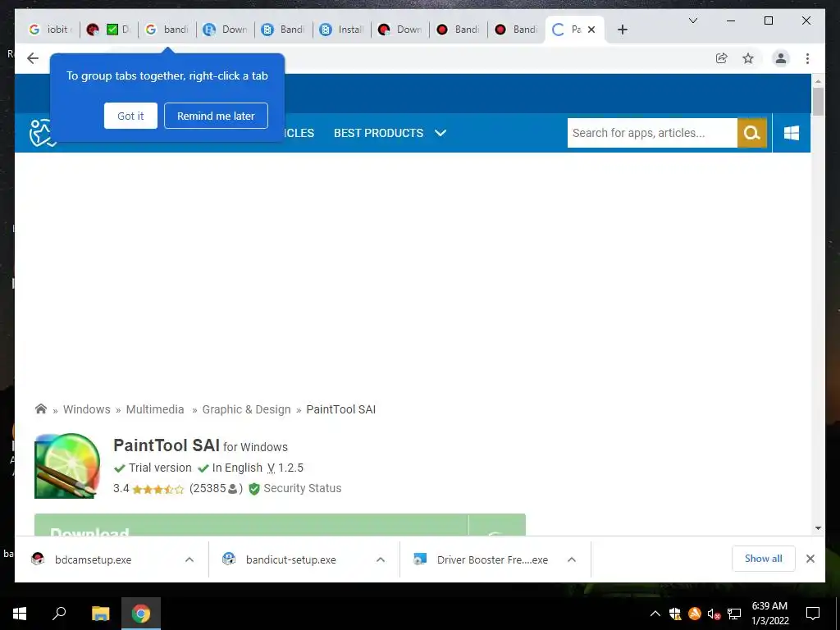Image resolution: width=840 pixels, height=630 pixels.
Task: Open a new tab with plus button
Action: pos(622,30)
